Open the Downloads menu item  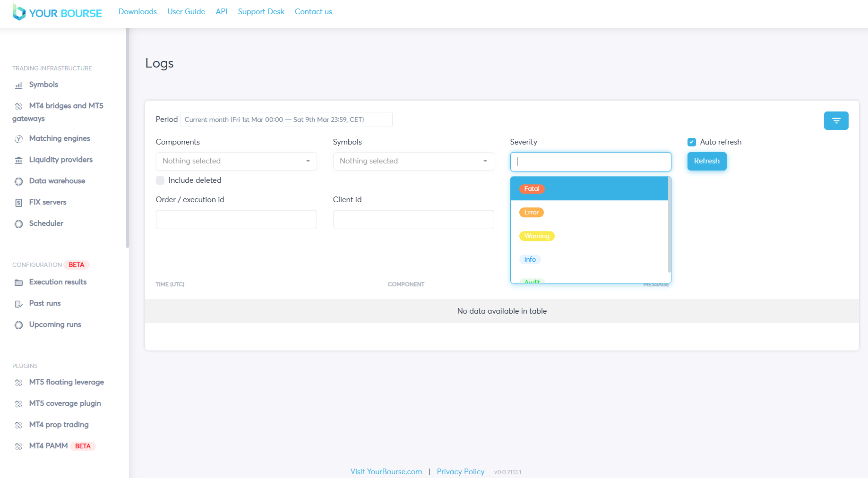click(138, 12)
